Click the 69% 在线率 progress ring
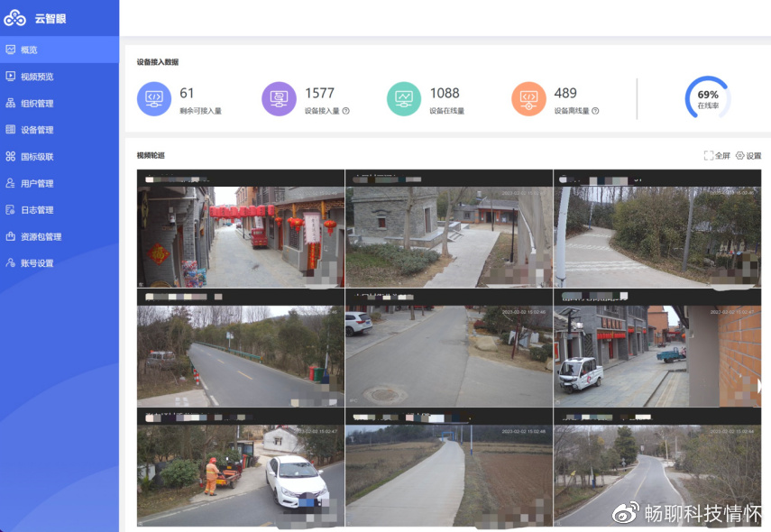The image size is (771, 532). pos(708,97)
